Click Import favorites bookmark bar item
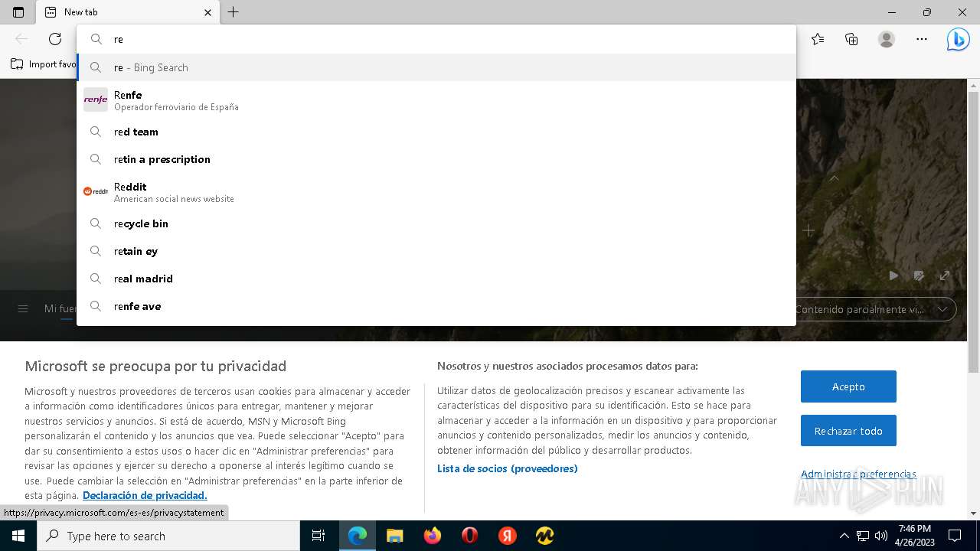Viewport: 980px width, 551px height. click(x=44, y=64)
